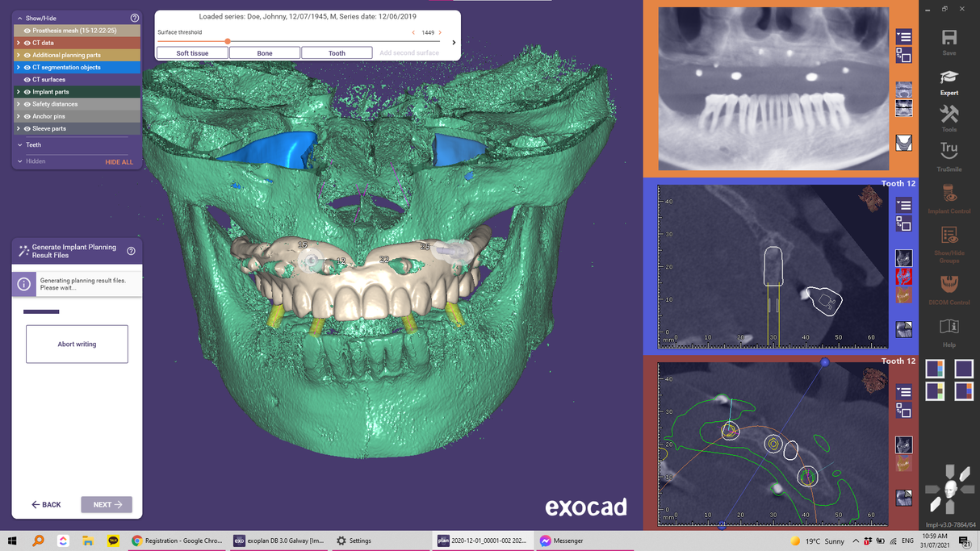Open view options menu on panoramic view
Screen dimensions: 980x551
[x=903, y=35]
